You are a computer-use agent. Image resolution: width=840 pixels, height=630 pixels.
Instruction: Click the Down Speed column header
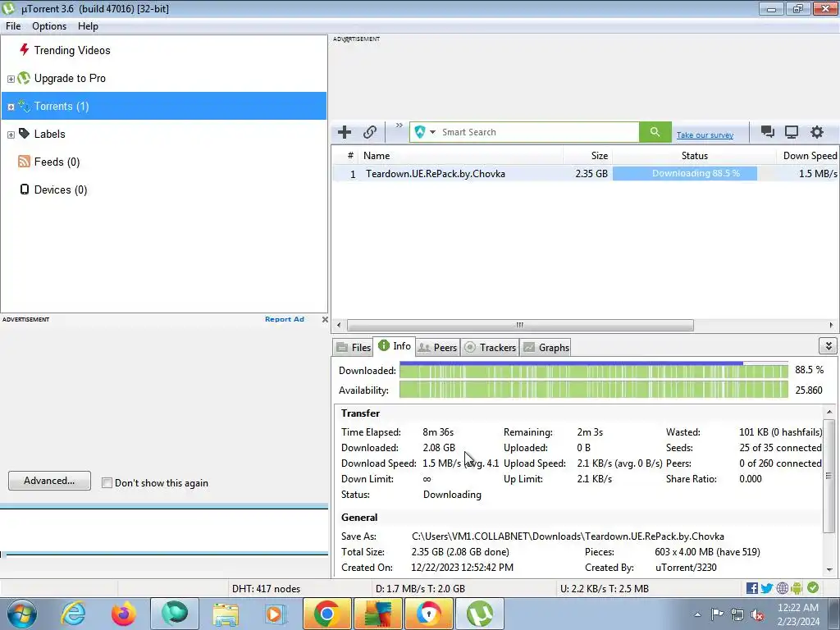[x=808, y=155]
